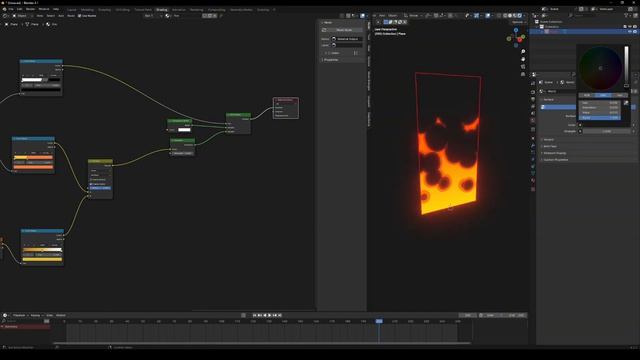Viewport: 640px width, 360px height.
Task: Toggle perspective/orthographic grid icon in viewport
Action: [523, 74]
